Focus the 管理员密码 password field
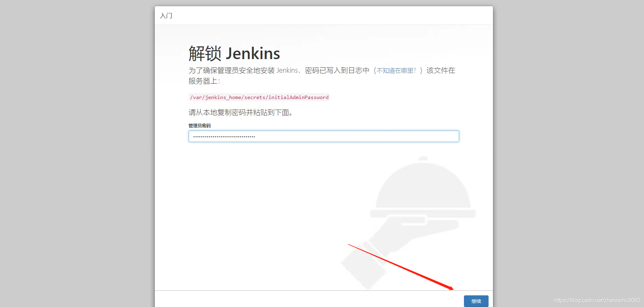The height and width of the screenshot is (307, 644). (324, 136)
